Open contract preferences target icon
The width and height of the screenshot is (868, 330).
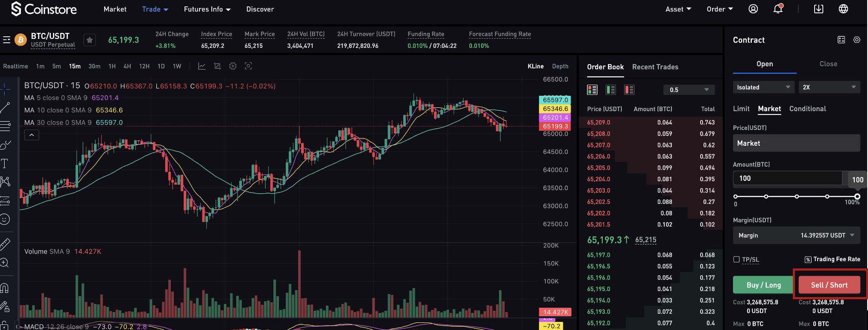pos(857,40)
